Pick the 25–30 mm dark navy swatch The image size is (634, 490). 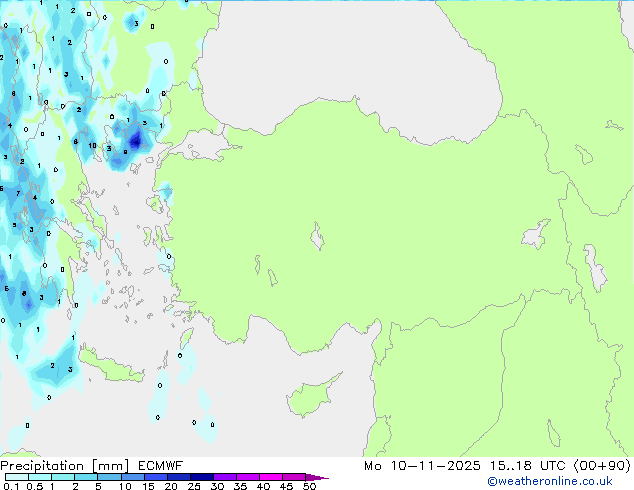coord(202,477)
